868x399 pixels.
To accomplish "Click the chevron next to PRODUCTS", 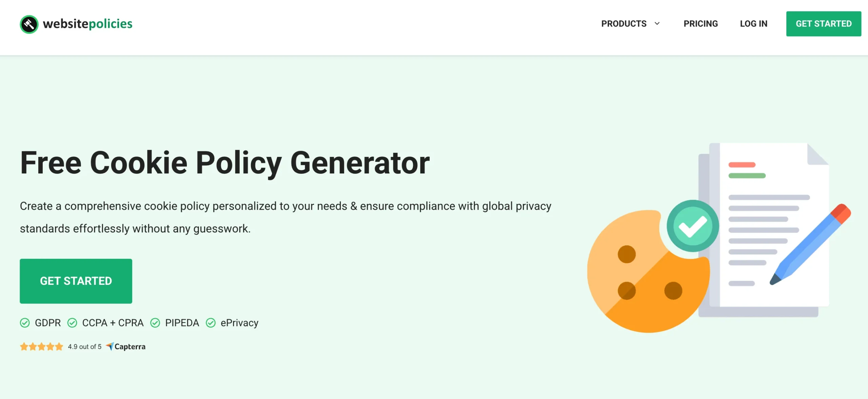I will pyautogui.click(x=657, y=23).
